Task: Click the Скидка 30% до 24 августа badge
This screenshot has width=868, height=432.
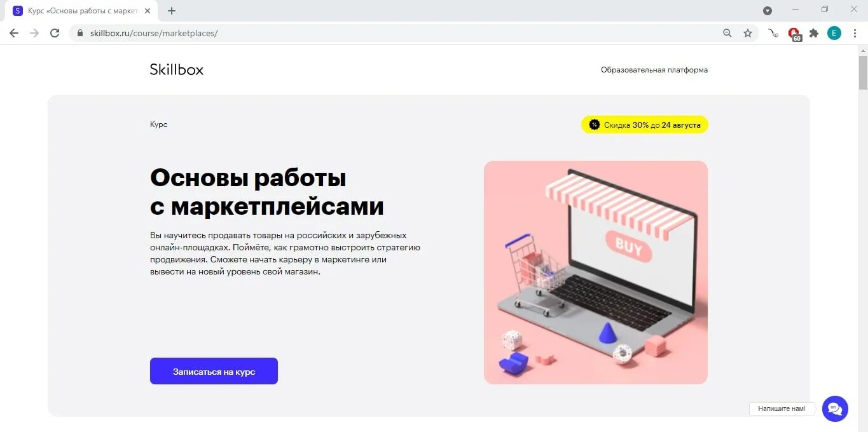Action: 645,125
